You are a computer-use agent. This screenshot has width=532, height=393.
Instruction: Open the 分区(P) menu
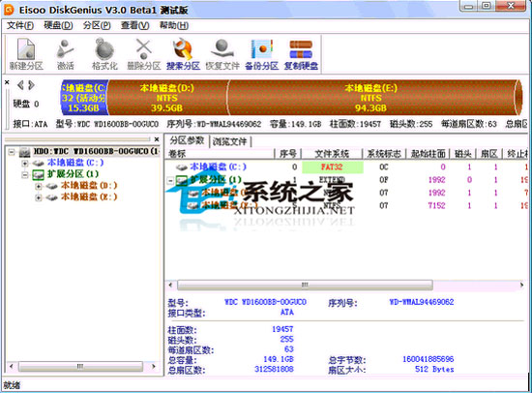97,25
